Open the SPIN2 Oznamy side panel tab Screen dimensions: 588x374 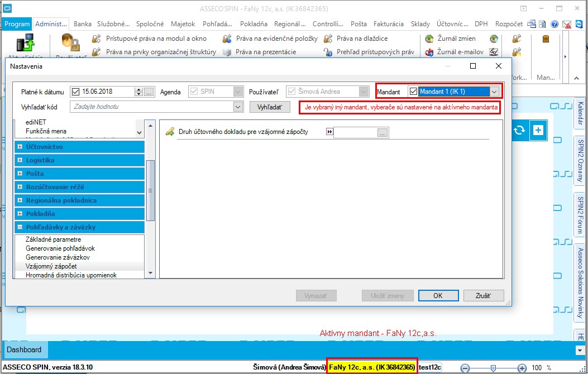pyautogui.click(x=580, y=161)
